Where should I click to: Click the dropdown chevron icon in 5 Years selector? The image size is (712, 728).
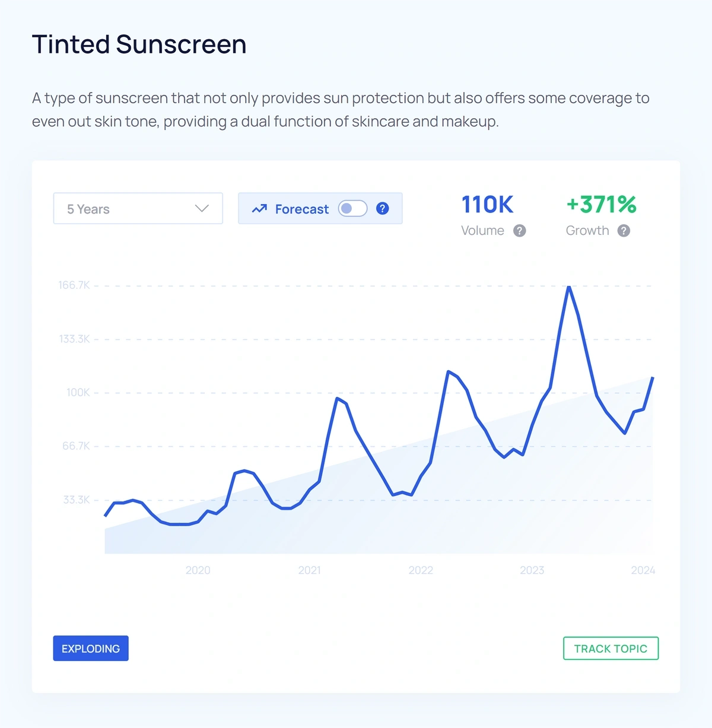tap(202, 208)
